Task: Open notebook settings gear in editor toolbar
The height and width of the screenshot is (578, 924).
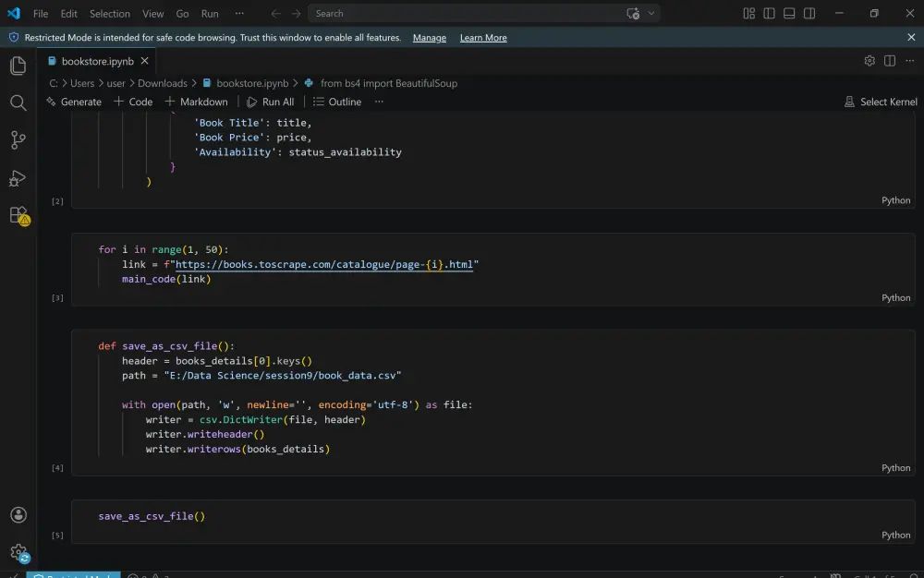Action: (869, 61)
